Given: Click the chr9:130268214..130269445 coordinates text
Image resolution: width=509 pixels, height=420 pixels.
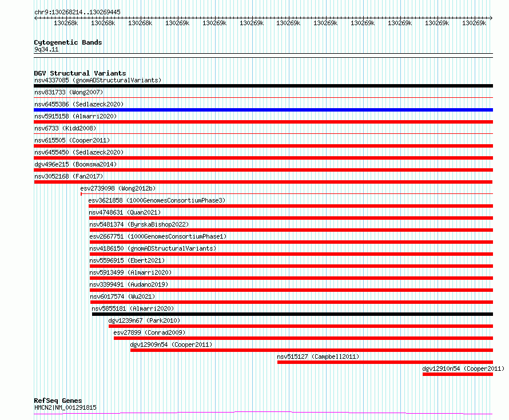Looking at the screenshot, I should (77, 12).
